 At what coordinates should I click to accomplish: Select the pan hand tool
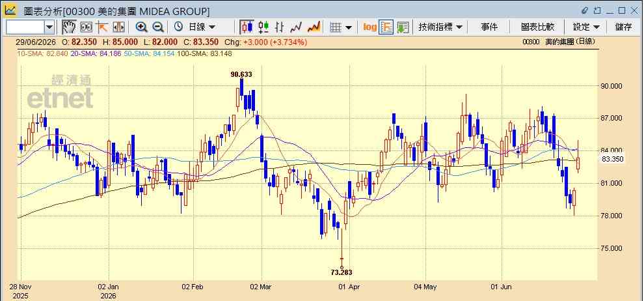pyautogui.click(x=69, y=27)
